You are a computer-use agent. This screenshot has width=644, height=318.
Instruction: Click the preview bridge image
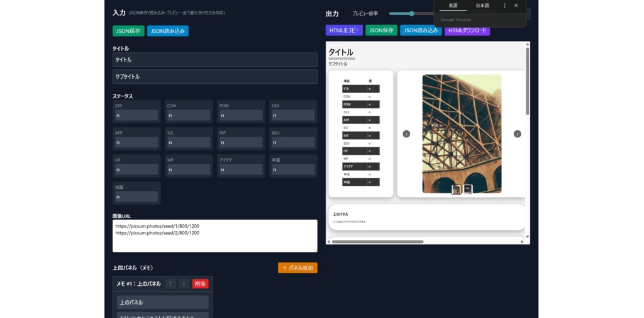(462, 133)
